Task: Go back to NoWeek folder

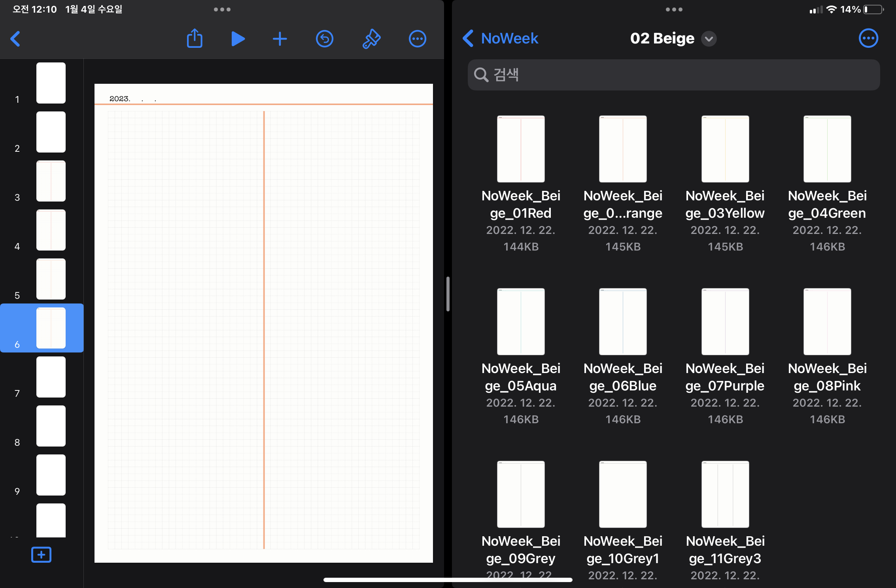Action: click(501, 38)
